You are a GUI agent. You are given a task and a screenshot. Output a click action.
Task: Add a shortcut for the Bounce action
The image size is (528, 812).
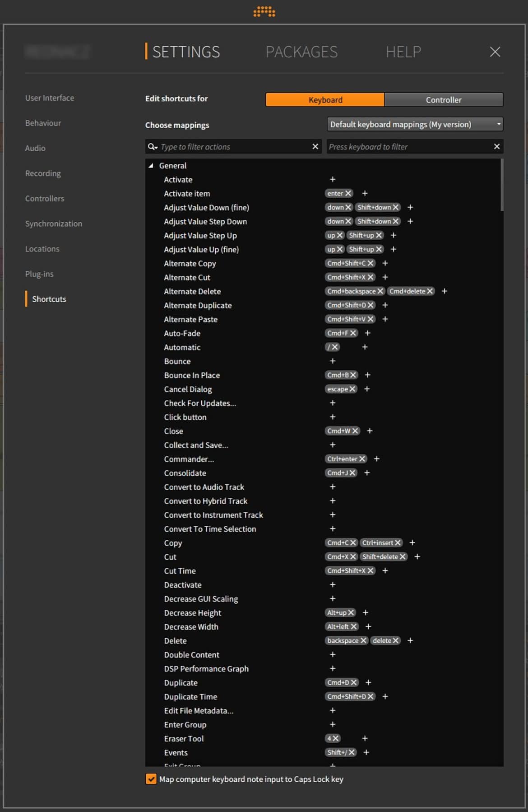[x=333, y=361]
